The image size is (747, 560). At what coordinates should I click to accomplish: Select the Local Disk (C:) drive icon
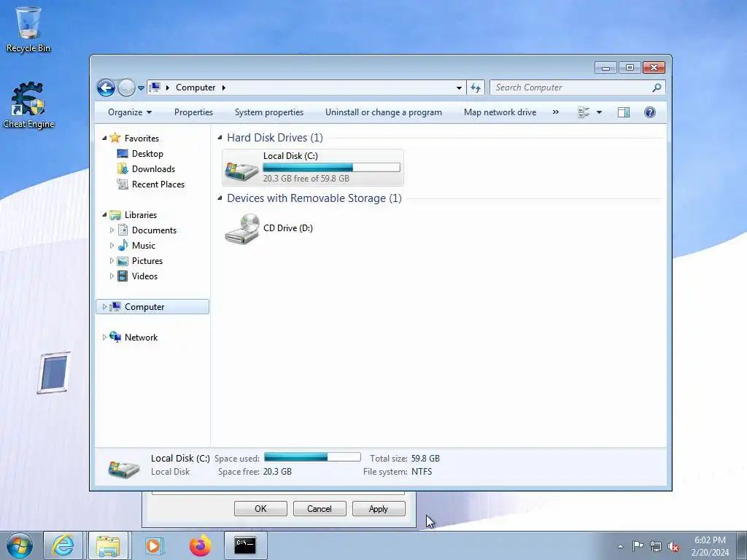pyautogui.click(x=241, y=171)
